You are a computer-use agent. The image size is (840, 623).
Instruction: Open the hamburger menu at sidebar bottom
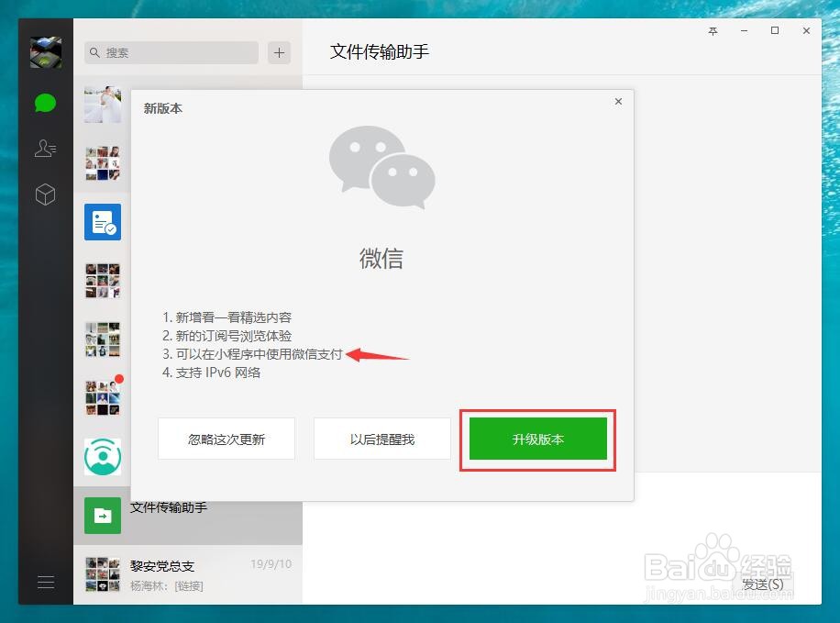point(45,582)
